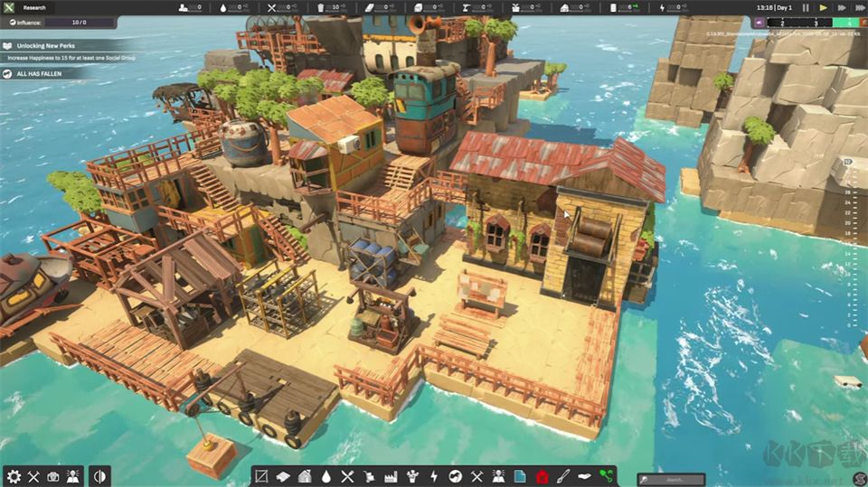Viewport: 868px width, 487px height.
Task: Open the flat tile foundations build category
Action: [283, 476]
